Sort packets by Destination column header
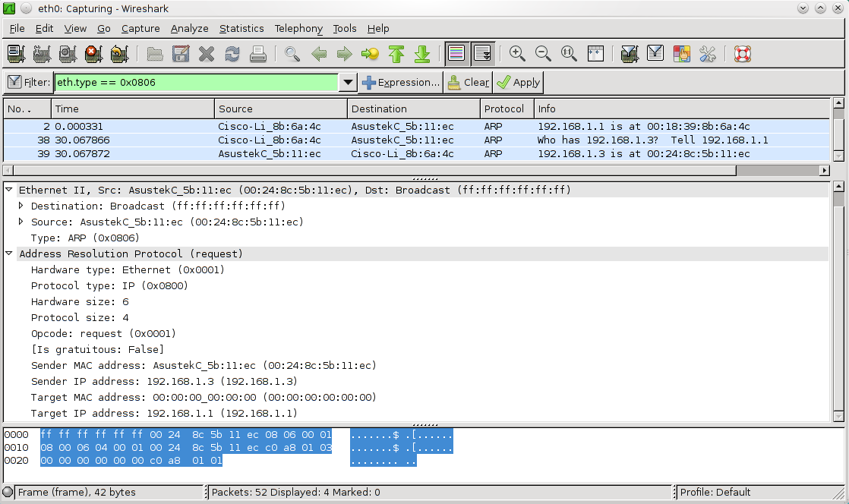Screen dimensions: 849x504 coord(414,109)
